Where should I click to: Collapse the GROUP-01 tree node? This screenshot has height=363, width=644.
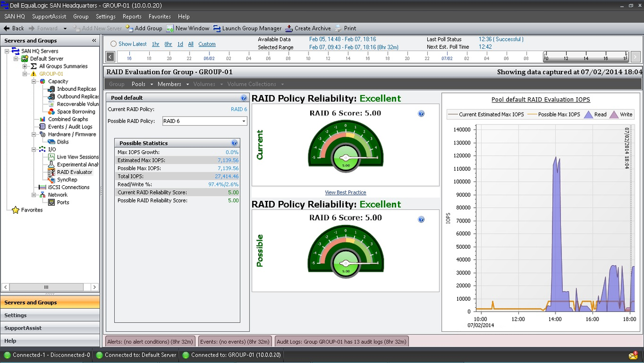(x=25, y=74)
